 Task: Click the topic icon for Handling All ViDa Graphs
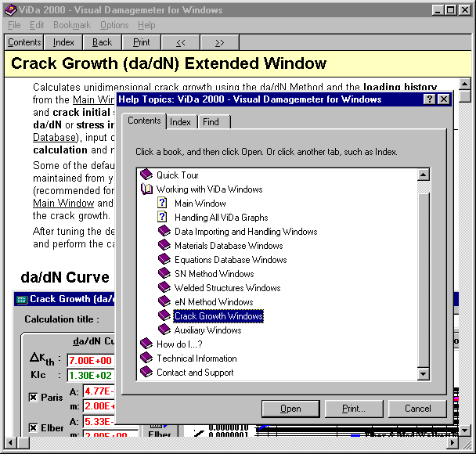[x=162, y=217]
